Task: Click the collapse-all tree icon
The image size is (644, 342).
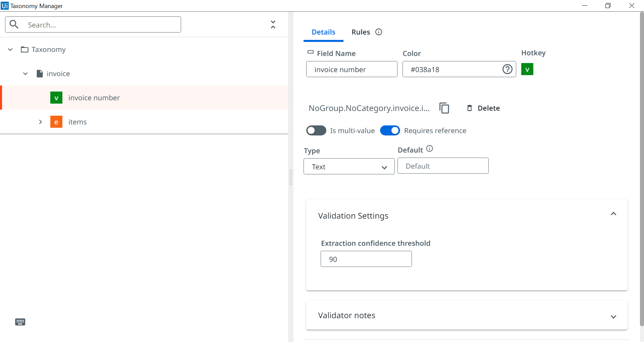Action: coord(273,24)
